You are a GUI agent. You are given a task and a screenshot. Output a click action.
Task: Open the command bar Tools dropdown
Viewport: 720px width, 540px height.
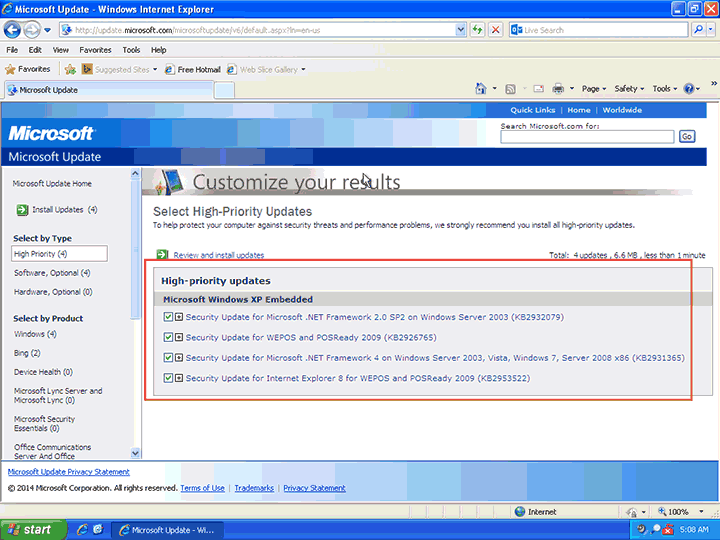pyautogui.click(x=665, y=89)
